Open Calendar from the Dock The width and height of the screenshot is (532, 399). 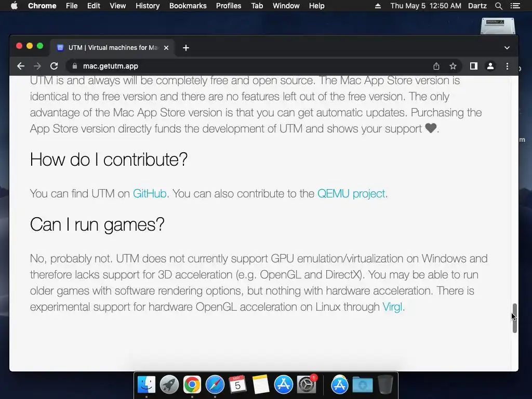point(237,385)
